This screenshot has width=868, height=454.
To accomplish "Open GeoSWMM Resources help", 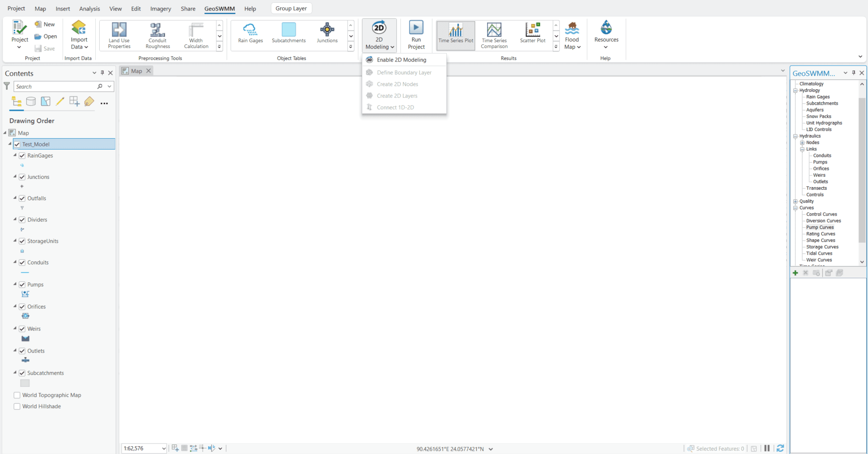I will click(x=606, y=35).
